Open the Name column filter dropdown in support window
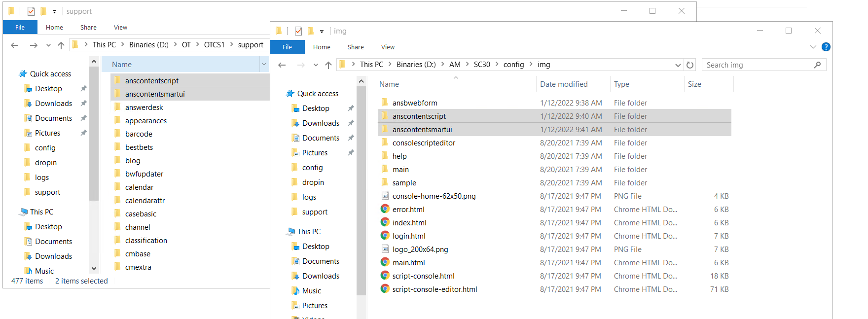Viewport: 868px width, 319px height. [264, 64]
